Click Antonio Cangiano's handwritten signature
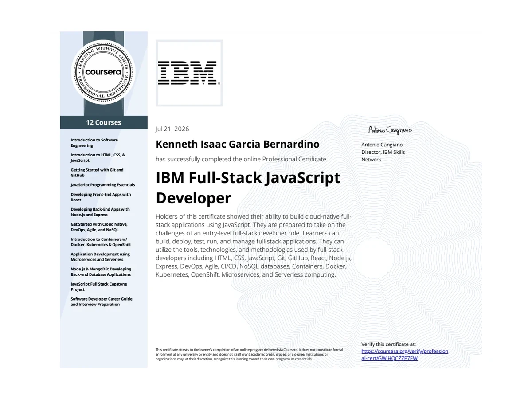 390,130
